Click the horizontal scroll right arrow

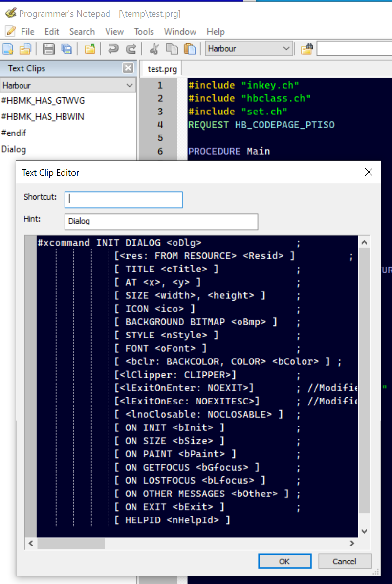pos(352,544)
